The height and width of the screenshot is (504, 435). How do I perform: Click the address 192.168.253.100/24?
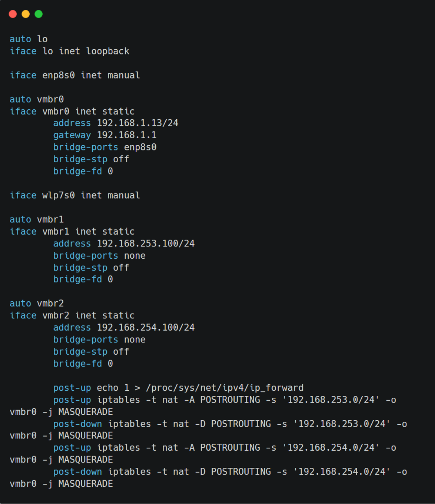coord(146,243)
